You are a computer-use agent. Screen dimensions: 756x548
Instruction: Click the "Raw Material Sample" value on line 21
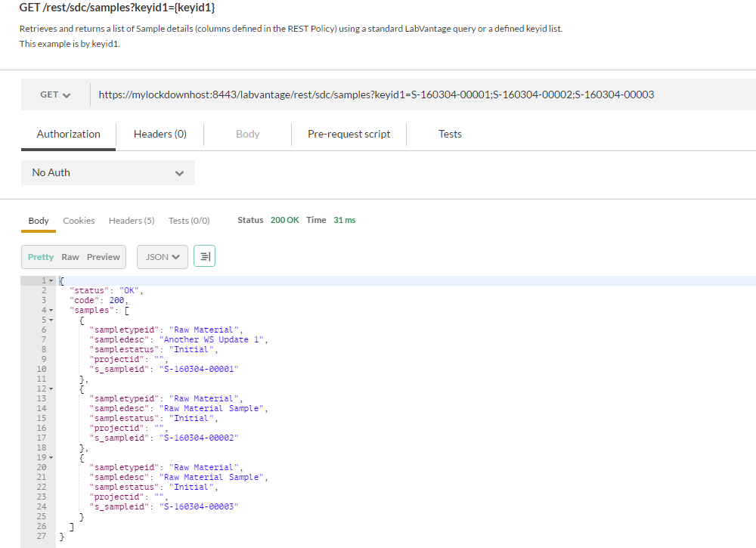pos(212,478)
